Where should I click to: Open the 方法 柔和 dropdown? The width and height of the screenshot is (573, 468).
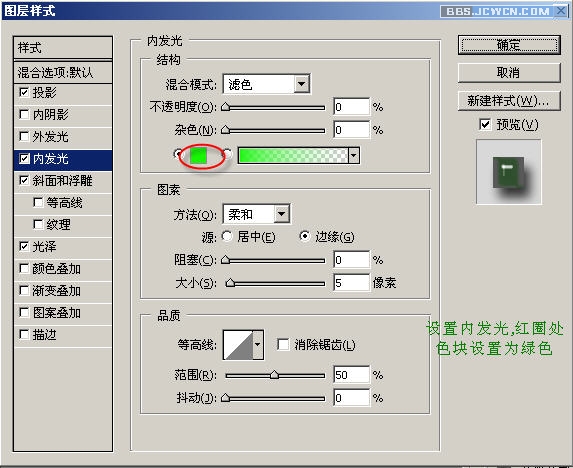(x=256, y=214)
